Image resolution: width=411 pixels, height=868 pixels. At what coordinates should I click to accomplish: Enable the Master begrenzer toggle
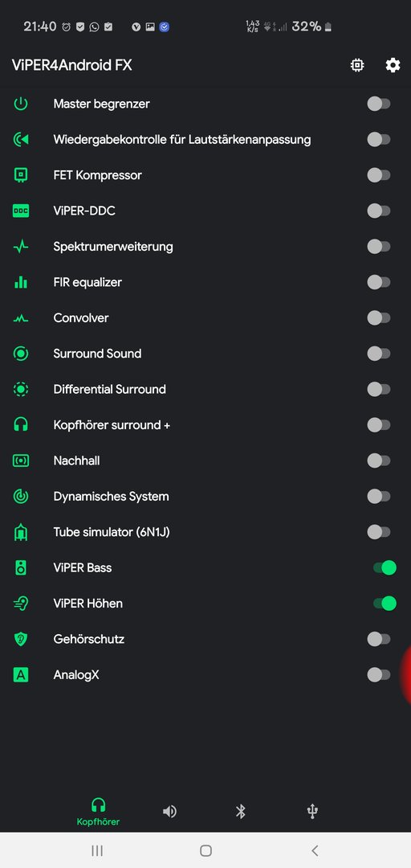[x=379, y=104]
